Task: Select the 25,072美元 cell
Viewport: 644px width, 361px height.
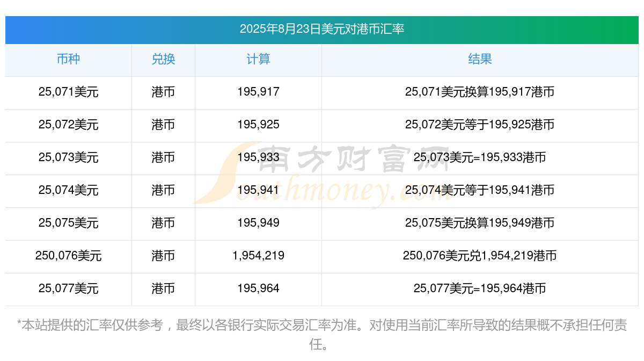Action: pyautogui.click(x=68, y=125)
